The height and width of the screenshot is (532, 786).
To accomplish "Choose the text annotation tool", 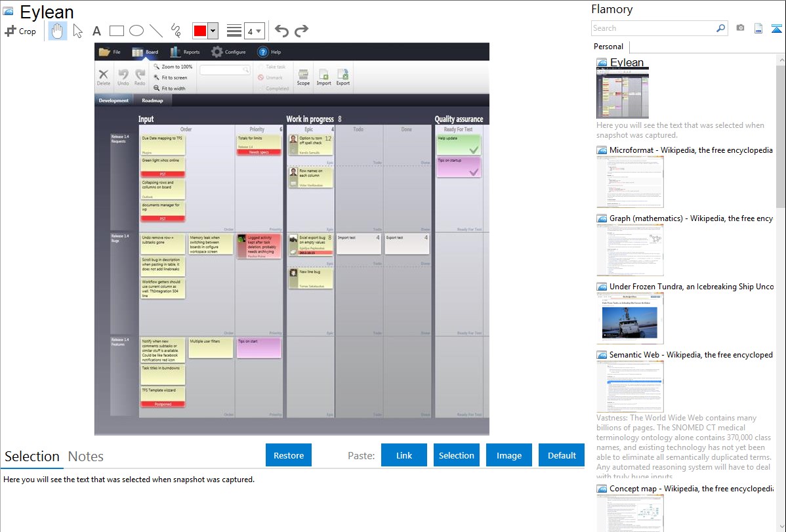I will click(96, 31).
